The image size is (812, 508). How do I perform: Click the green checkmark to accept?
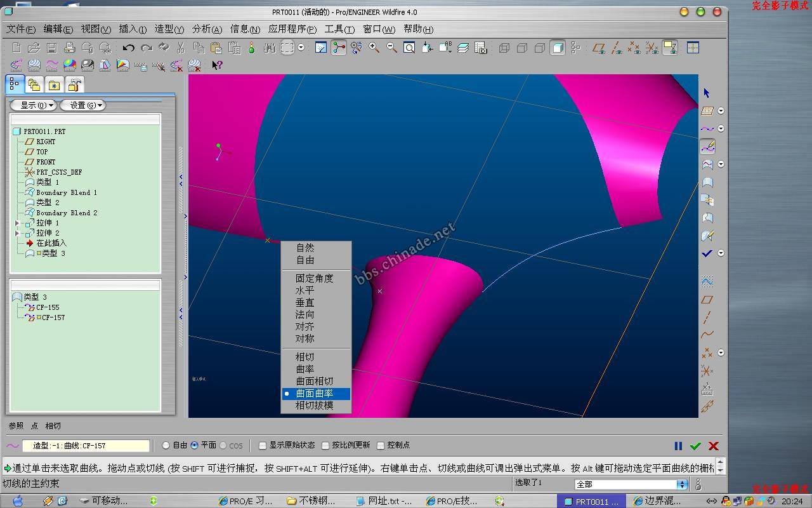click(695, 446)
